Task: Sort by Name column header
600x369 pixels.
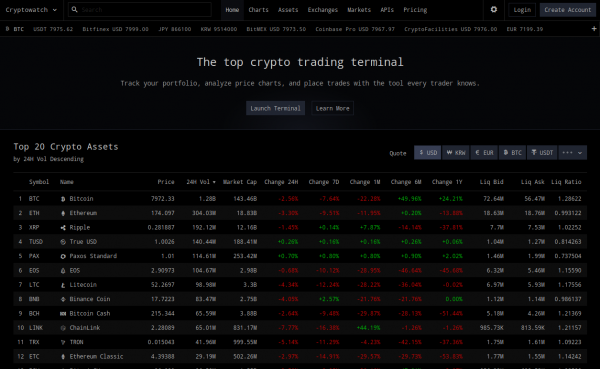Action: click(67, 182)
